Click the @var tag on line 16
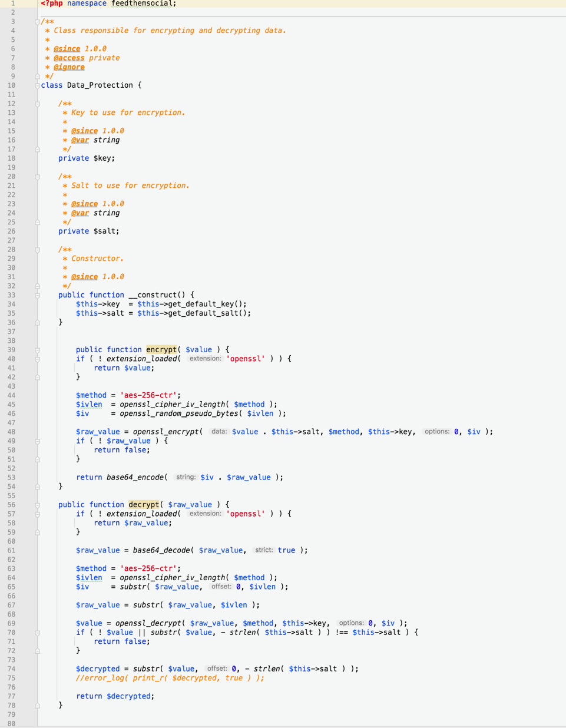This screenshot has height=728, width=566. (x=80, y=140)
